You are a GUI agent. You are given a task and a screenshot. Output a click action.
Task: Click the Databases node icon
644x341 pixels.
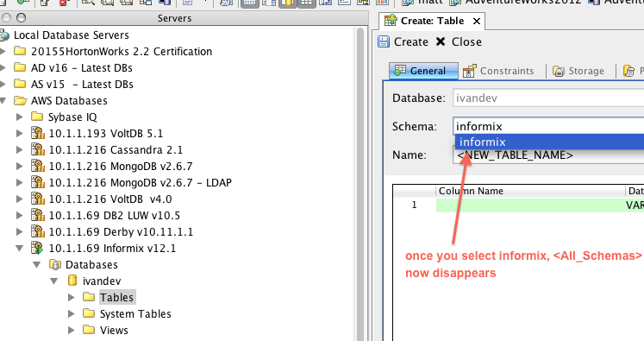tap(55, 265)
